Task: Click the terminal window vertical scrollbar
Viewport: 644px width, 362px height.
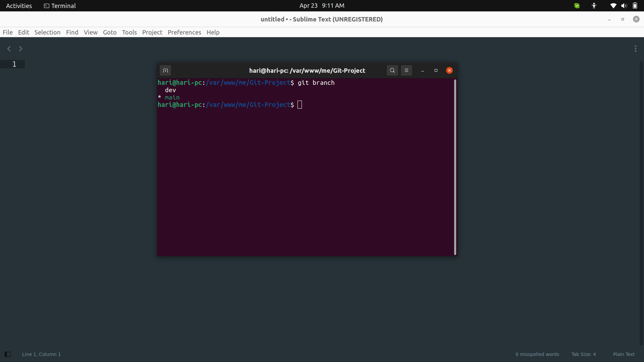Action: point(455,167)
